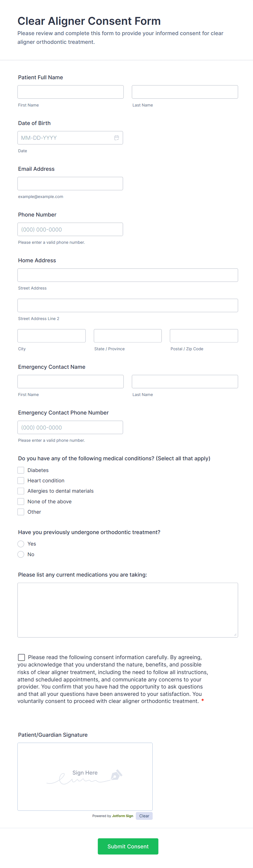Select Yes for previous orthodontic treatment
The image size is (253, 868).
(x=21, y=544)
